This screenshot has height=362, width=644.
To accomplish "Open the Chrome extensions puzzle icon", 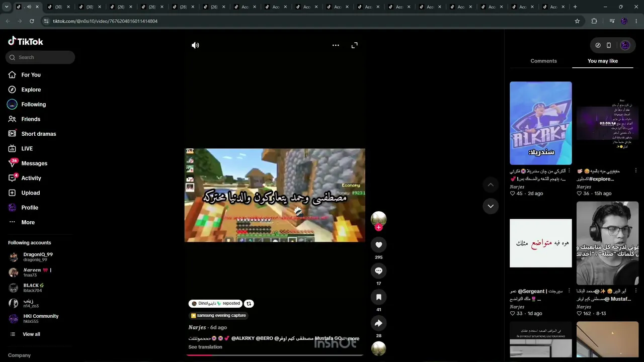I will 594,21.
